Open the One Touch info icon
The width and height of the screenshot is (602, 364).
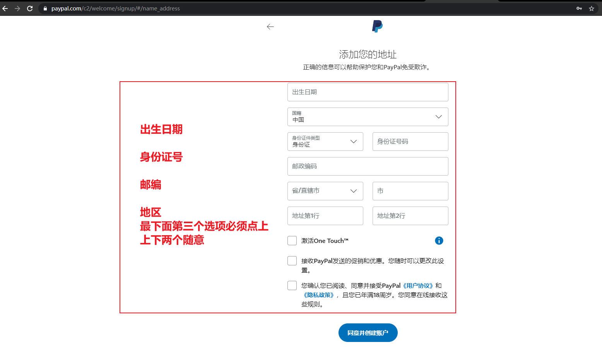tap(439, 241)
